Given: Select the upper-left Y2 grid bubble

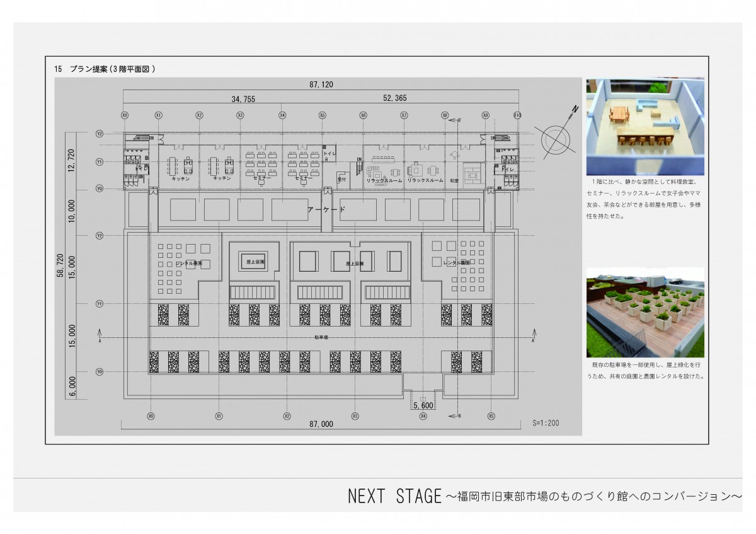Looking at the screenshot, I should click(100, 134).
